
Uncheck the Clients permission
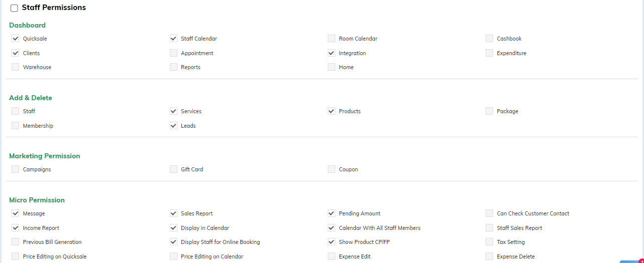tap(16, 53)
